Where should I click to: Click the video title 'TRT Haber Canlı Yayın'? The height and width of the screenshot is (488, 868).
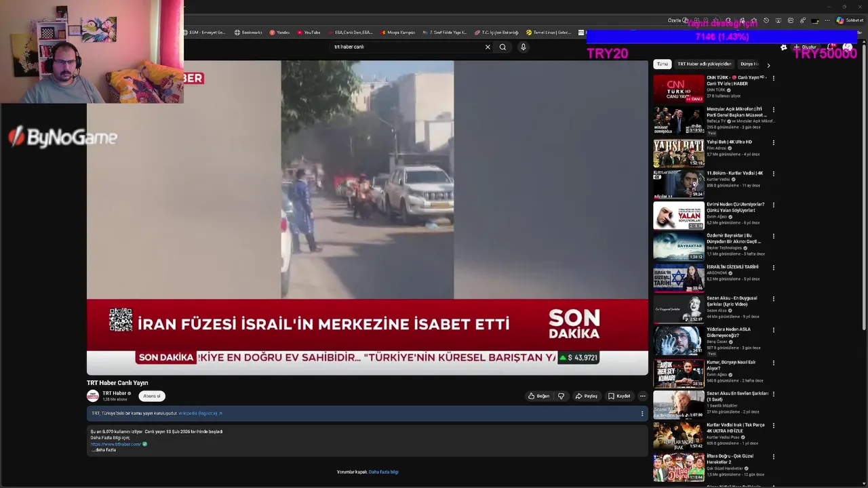(117, 383)
